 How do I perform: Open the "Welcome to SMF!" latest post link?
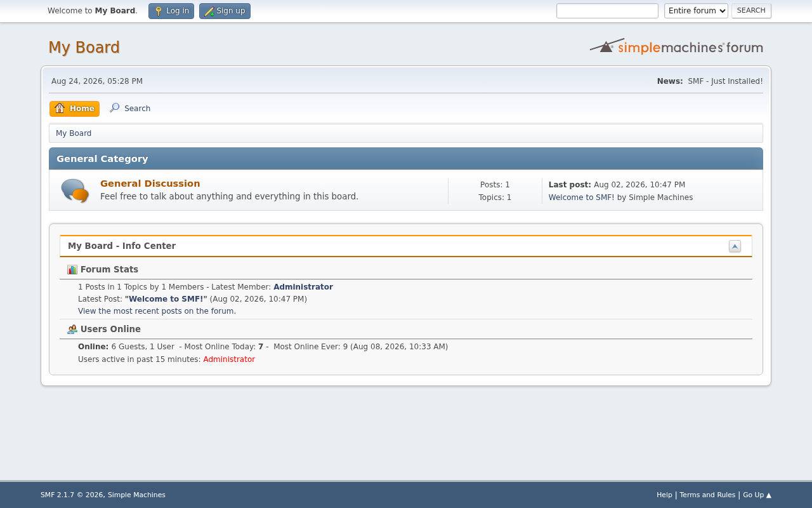(x=166, y=299)
